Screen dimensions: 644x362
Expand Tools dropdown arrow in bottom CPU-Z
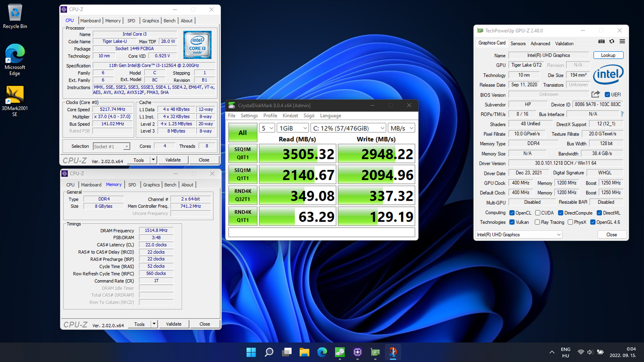pos(154,324)
